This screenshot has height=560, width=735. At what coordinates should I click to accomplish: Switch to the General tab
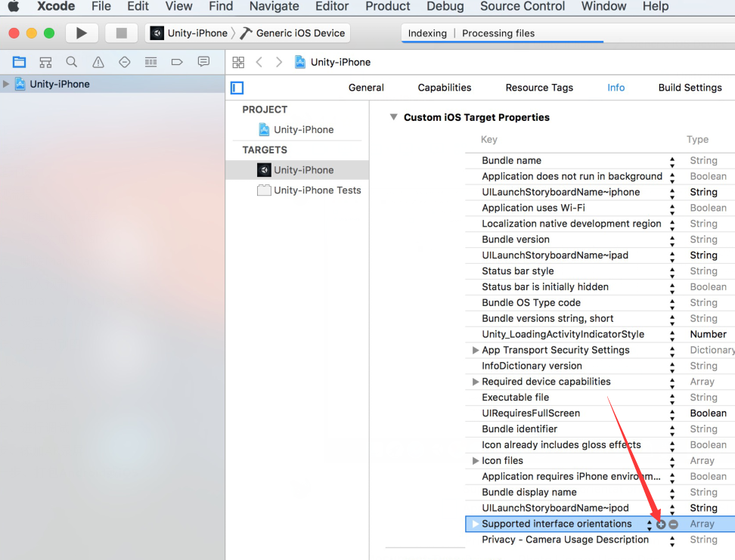coord(366,88)
